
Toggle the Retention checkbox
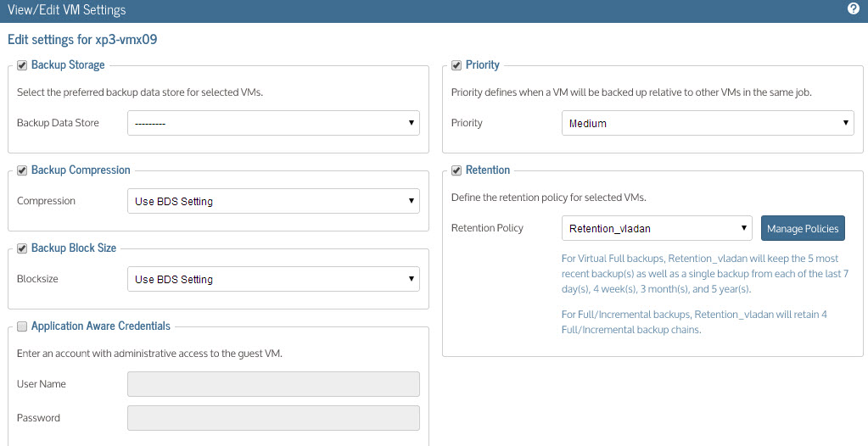pos(456,170)
